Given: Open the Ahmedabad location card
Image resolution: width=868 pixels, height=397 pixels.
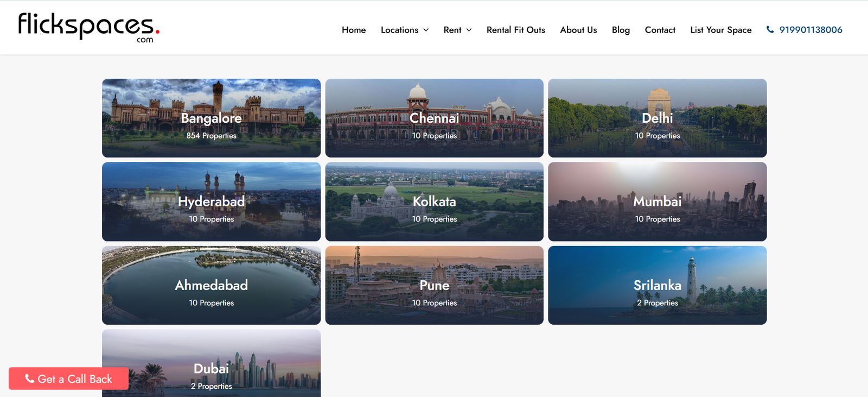Looking at the screenshot, I should (211, 286).
